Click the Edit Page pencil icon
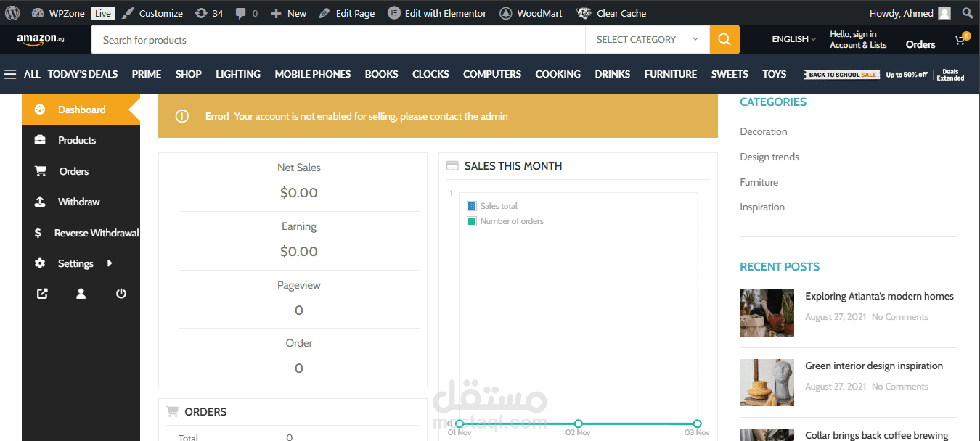The width and height of the screenshot is (980, 441). pyautogui.click(x=324, y=13)
